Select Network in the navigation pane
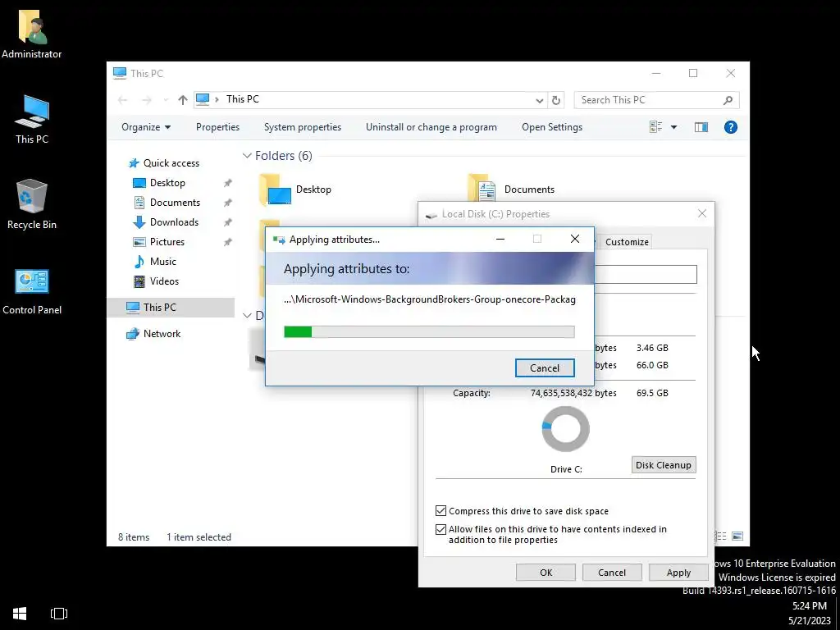840x630 pixels. [x=162, y=334]
